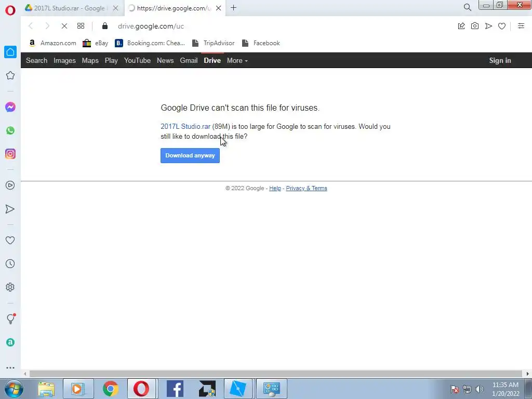Viewport: 532px width, 399px height.
Task: Close the drive.google.com tab
Action: click(x=219, y=8)
